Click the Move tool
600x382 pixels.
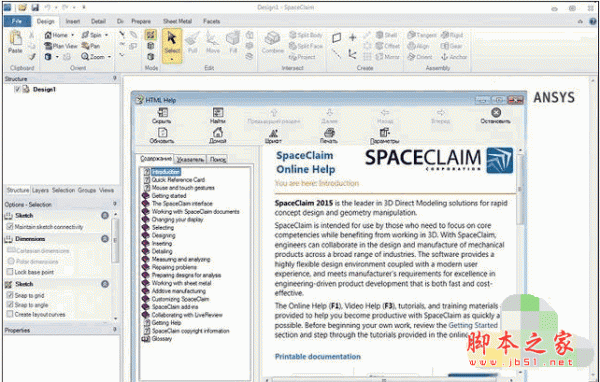pos(213,43)
